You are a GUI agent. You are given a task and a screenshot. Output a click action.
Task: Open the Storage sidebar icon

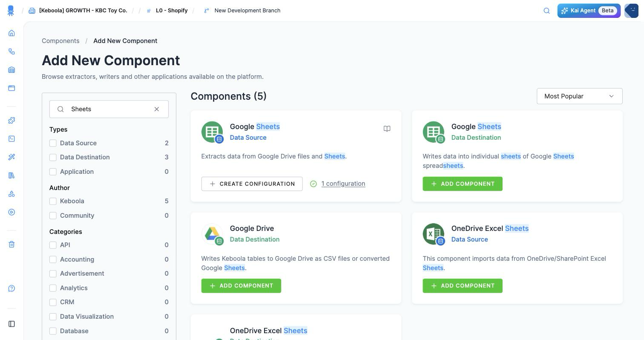(x=11, y=70)
